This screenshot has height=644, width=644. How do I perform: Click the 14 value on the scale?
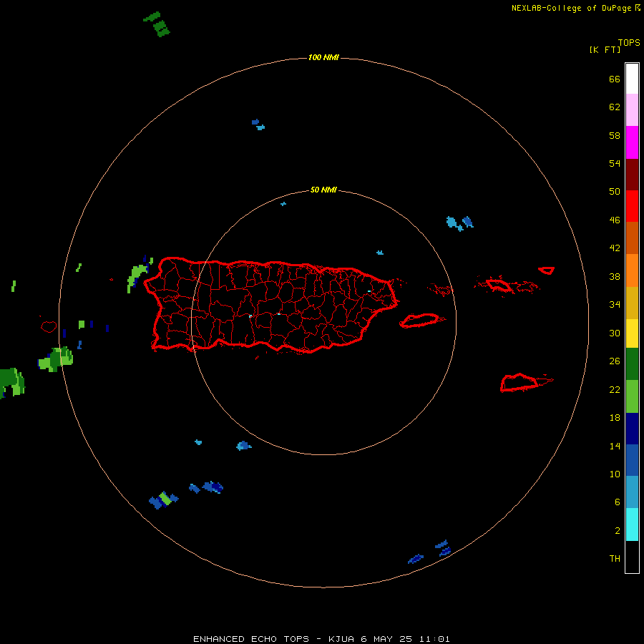[615, 446]
